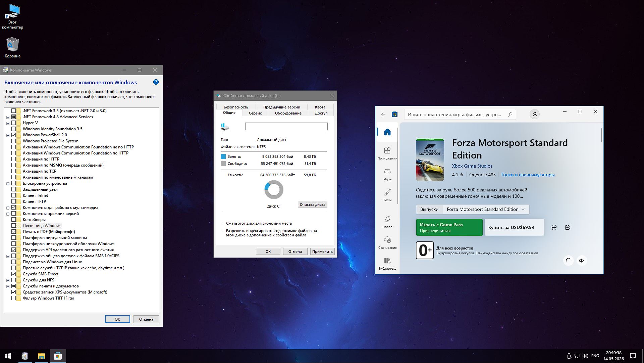Click Forza Motorsport cover thumbnail

pyautogui.click(x=430, y=160)
